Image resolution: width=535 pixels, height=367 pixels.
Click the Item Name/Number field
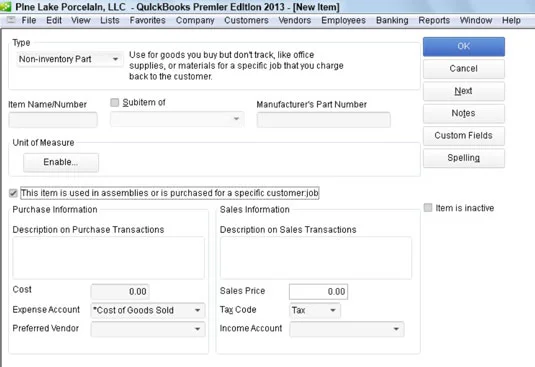pos(53,120)
